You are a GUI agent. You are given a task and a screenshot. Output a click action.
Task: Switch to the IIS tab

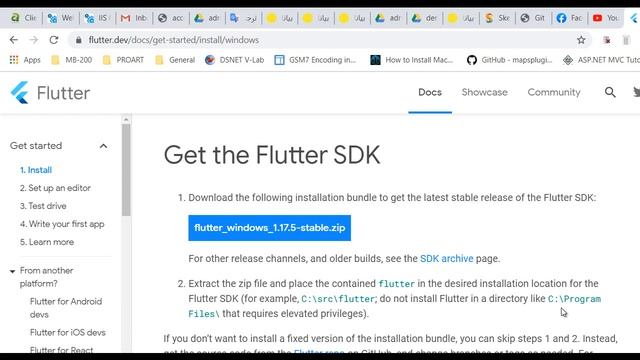pyautogui.click(x=97, y=18)
